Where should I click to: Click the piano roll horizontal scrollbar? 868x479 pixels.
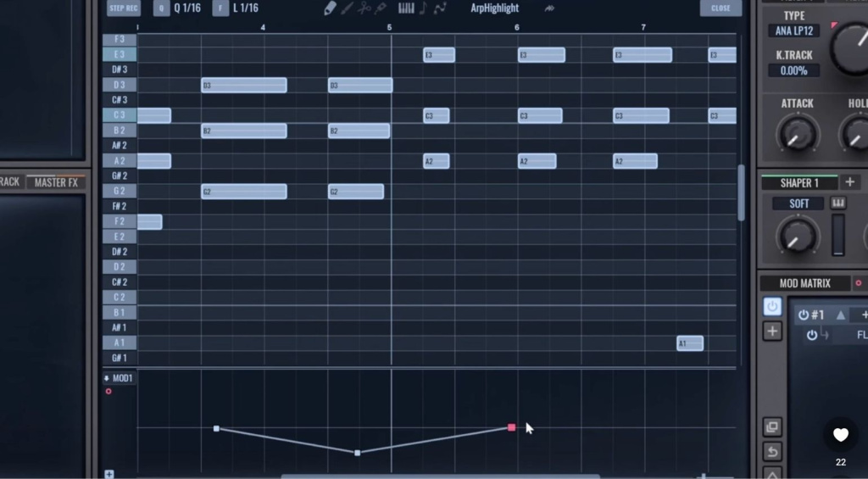point(440,476)
